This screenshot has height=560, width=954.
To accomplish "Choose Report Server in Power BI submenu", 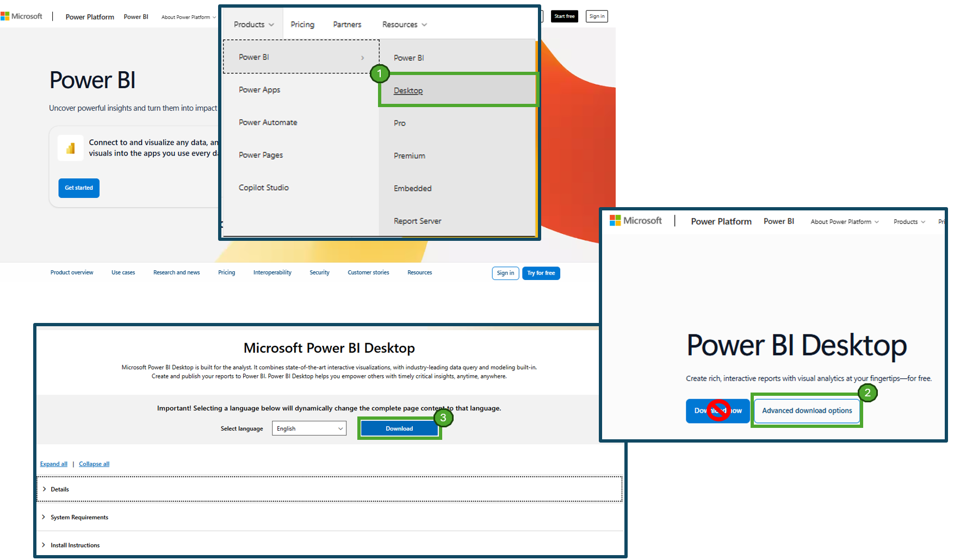I will (417, 221).
